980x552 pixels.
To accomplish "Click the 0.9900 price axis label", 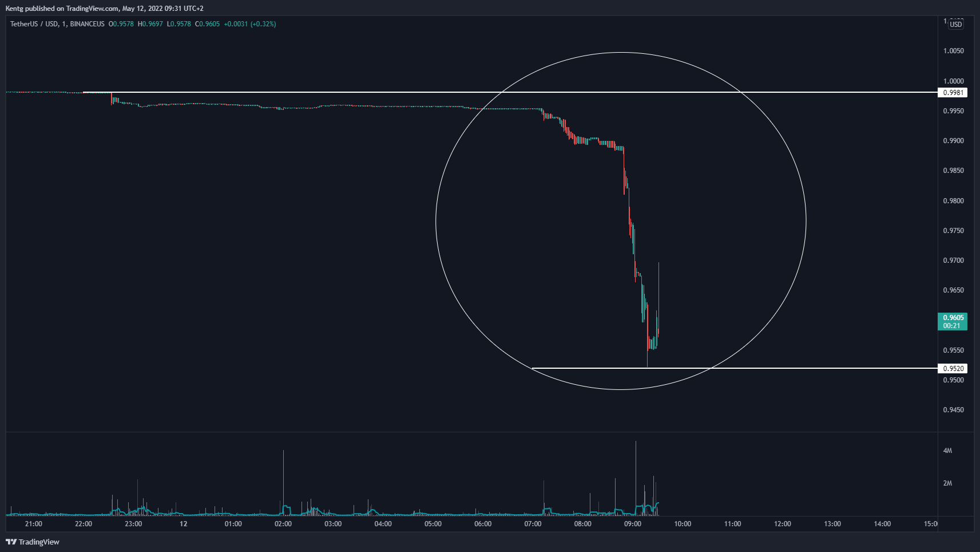I will pos(954,141).
